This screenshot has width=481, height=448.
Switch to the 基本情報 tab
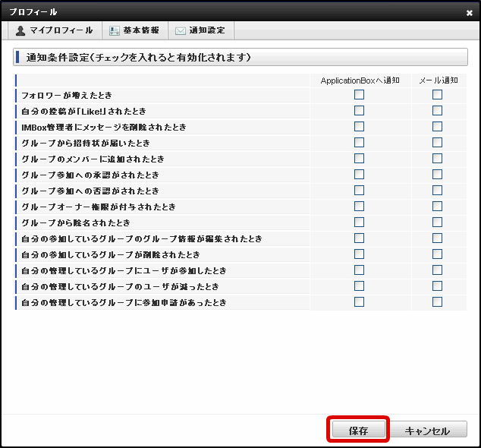coord(135,30)
